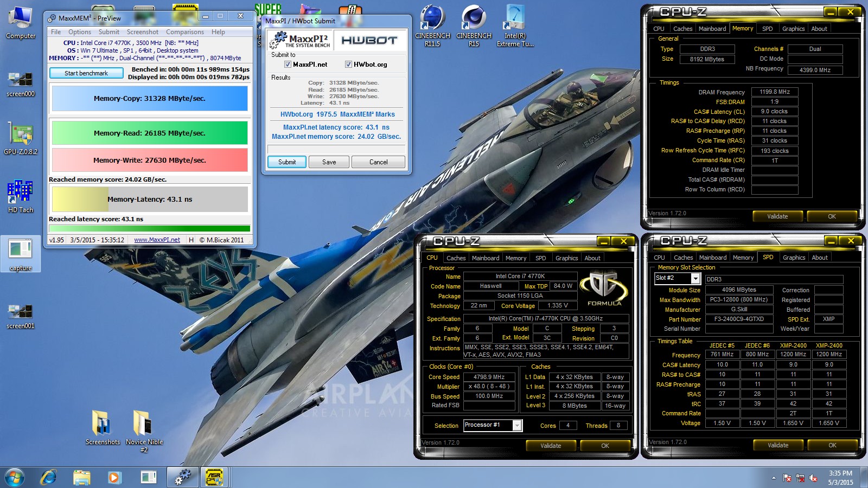
Task: Switch to Mainboard tab in top CPU-Z window
Action: pos(712,29)
